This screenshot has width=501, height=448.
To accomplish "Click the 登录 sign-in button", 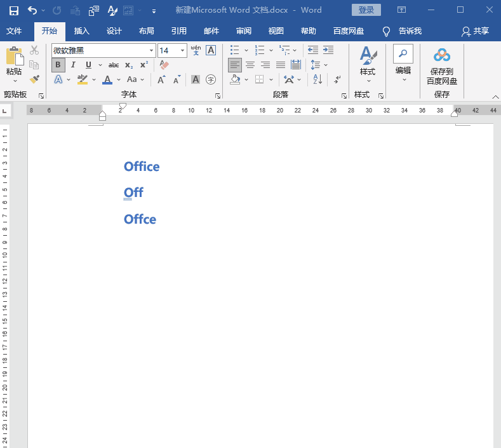I will [x=366, y=10].
